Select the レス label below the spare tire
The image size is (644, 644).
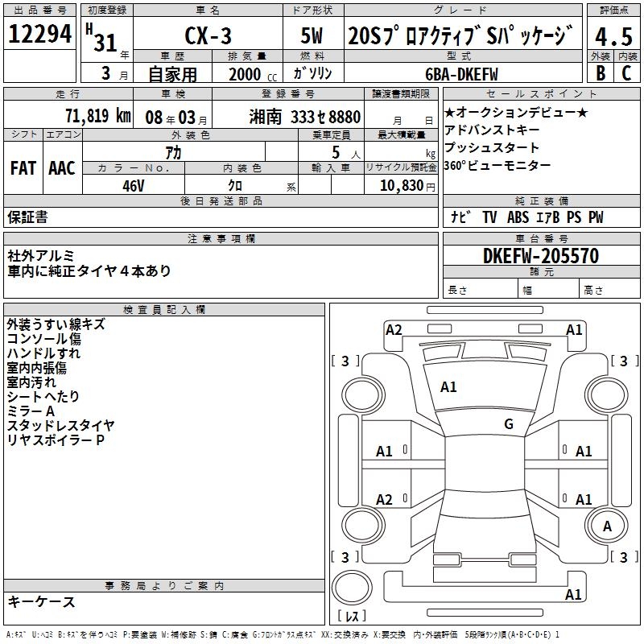[352, 616]
